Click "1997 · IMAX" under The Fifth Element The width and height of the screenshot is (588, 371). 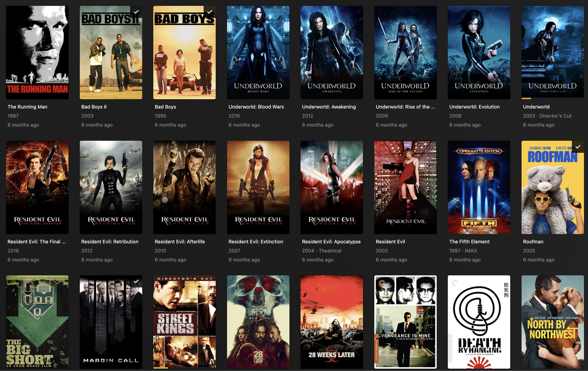click(463, 251)
